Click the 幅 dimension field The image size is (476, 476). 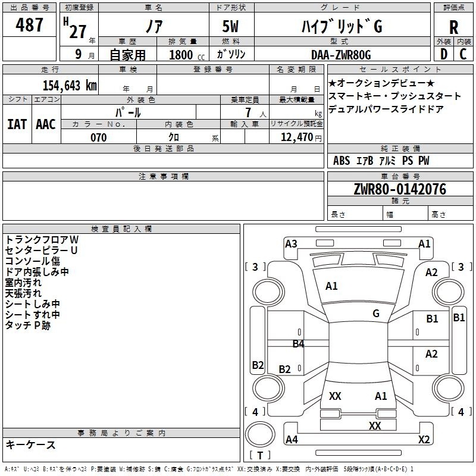405,213
